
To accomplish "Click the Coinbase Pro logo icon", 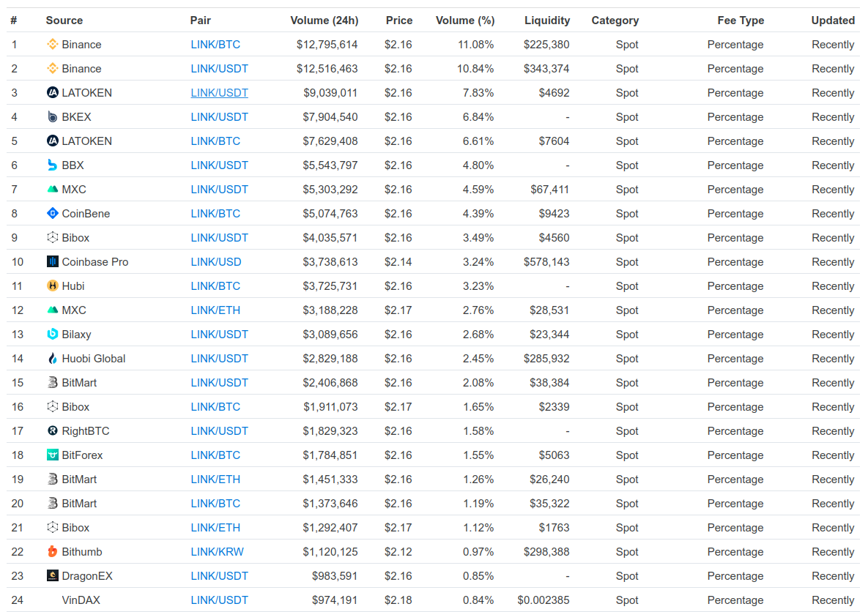I will pos(53,261).
